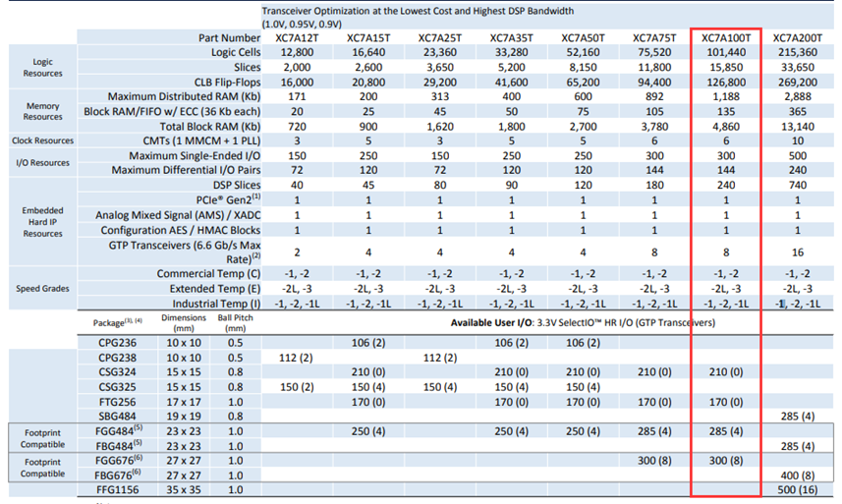Select the XC7A50T part number header
Image resolution: width=842 pixels, height=504 pixels.
click(583, 38)
